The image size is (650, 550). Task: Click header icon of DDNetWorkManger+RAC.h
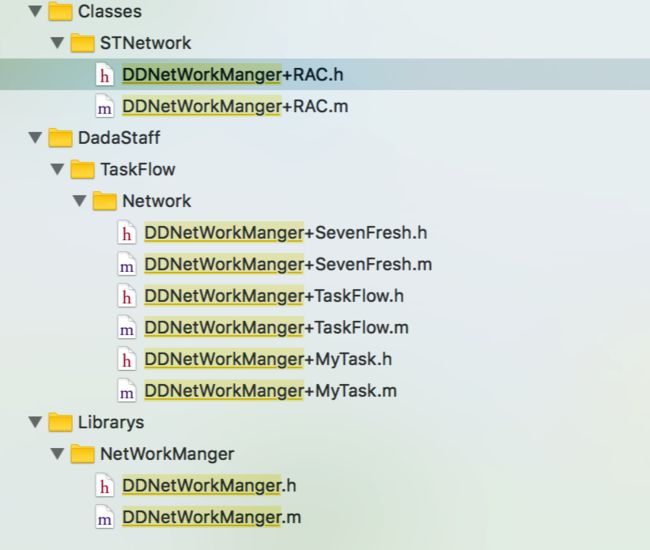coord(104,75)
